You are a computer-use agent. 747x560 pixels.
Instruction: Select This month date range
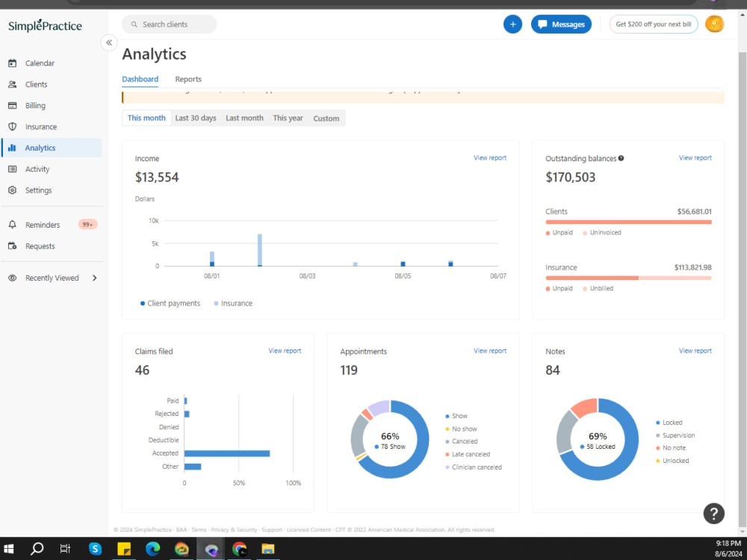146,118
